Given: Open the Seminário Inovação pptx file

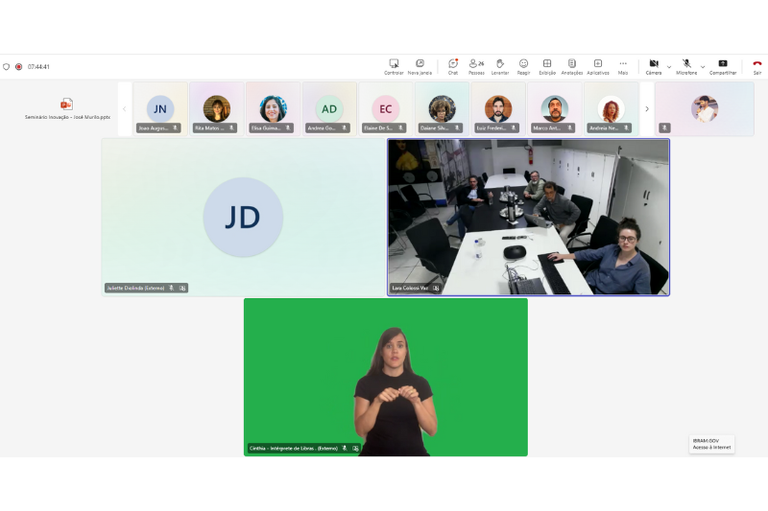Looking at the screenshot, I should (x=67, y=108).
